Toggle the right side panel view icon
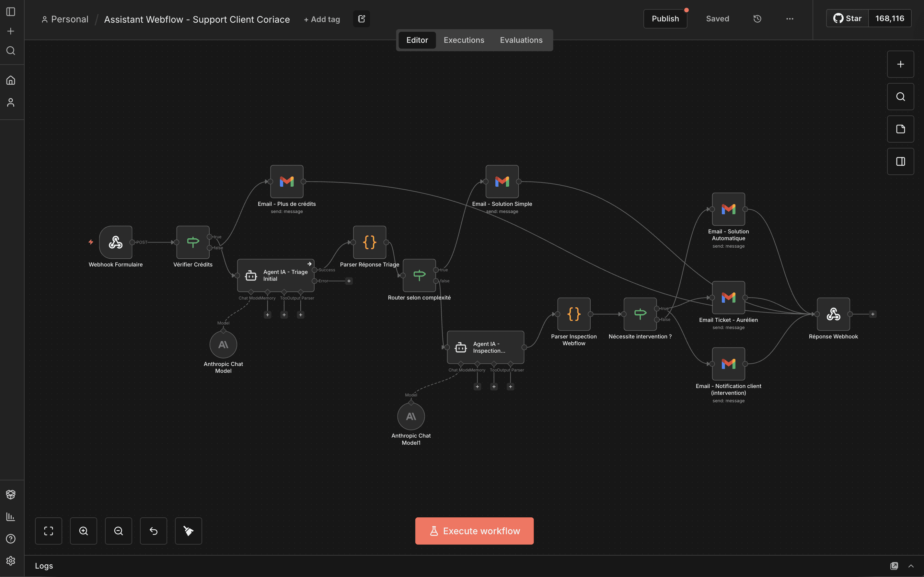Screen dimensions: 924x577 pos(900,161)
